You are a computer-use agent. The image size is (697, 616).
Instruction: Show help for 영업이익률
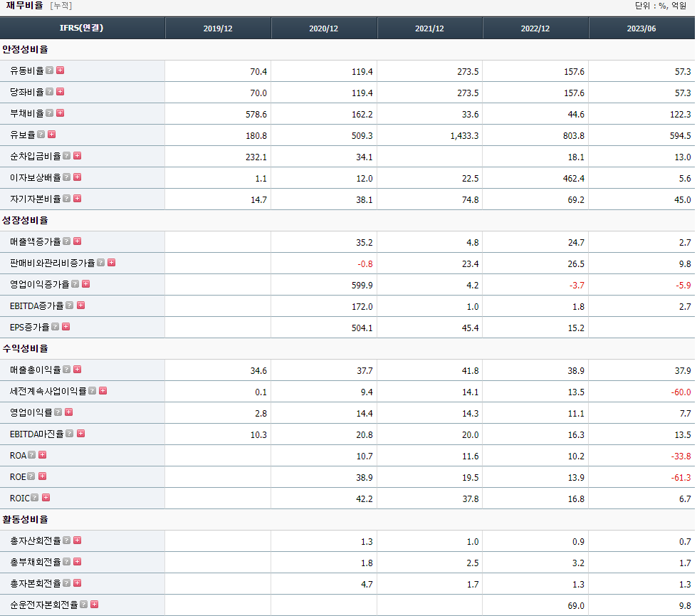58,412
